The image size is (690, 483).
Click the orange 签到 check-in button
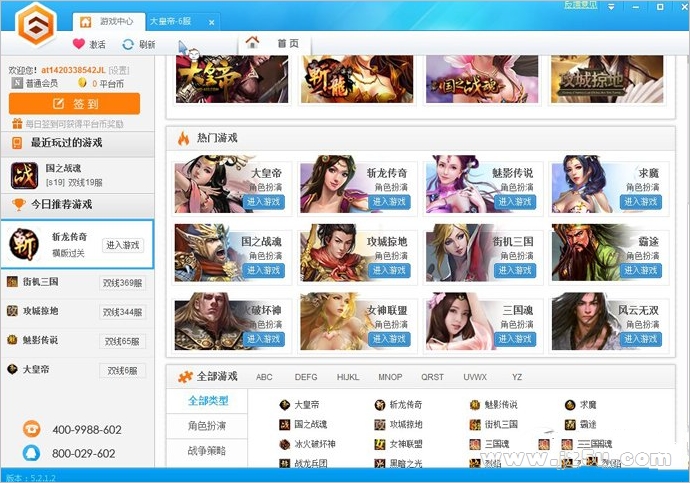pyautogui.click(x=74, y=104)
